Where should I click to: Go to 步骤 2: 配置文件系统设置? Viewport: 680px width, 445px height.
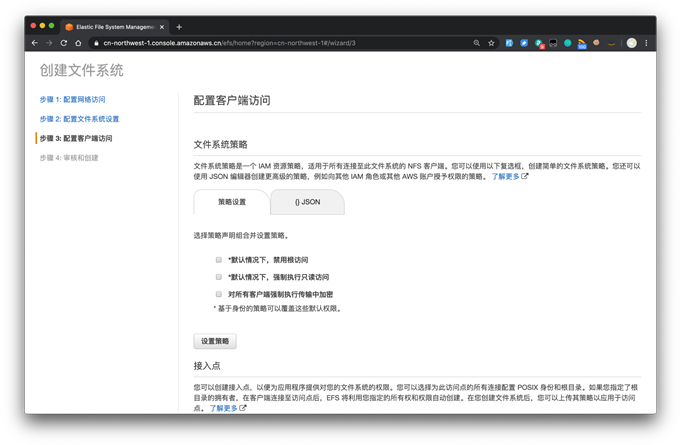click(79, 119)
